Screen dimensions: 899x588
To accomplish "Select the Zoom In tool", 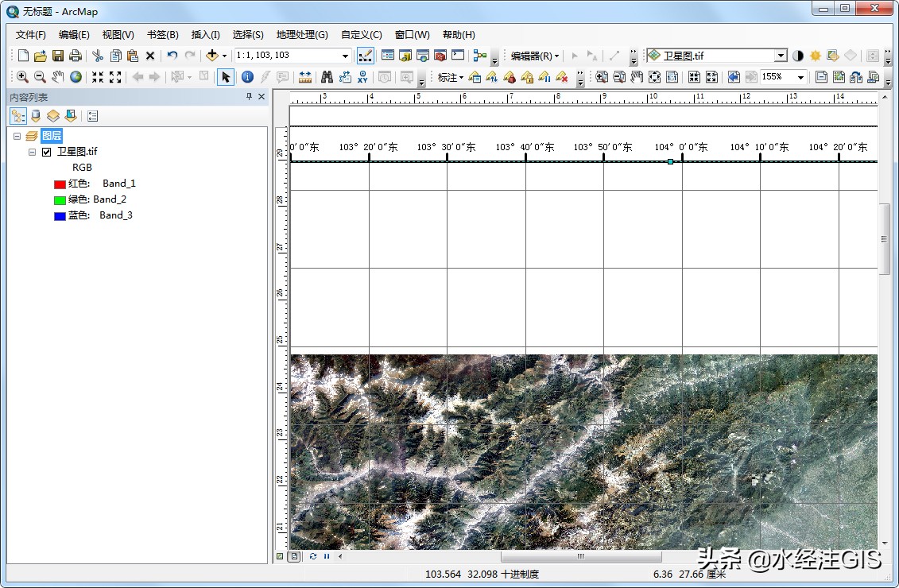I will tap(22, 77).
